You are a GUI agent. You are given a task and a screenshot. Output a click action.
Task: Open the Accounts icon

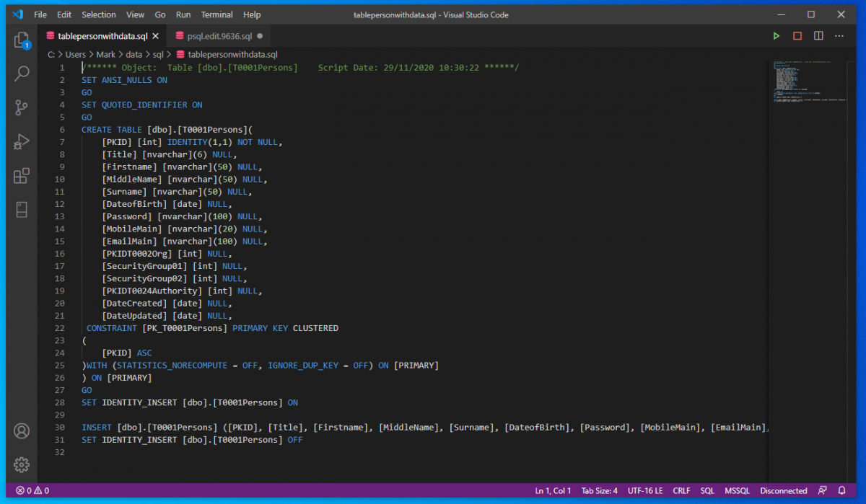coord(22,431)
